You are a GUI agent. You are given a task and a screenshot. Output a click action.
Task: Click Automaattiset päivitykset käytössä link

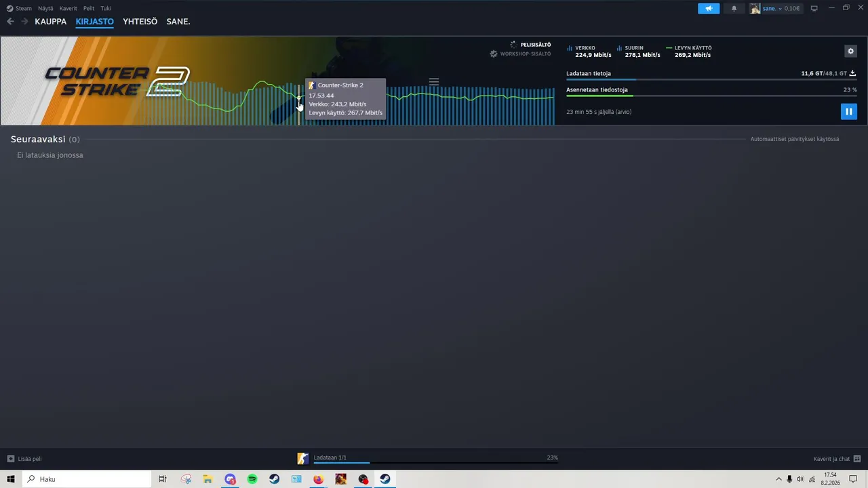(795, 139)
